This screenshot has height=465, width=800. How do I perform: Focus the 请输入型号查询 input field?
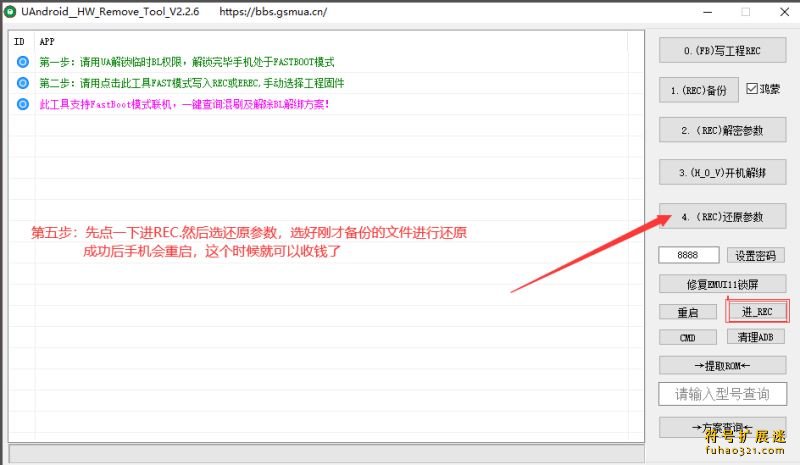[x=722, y=394]
